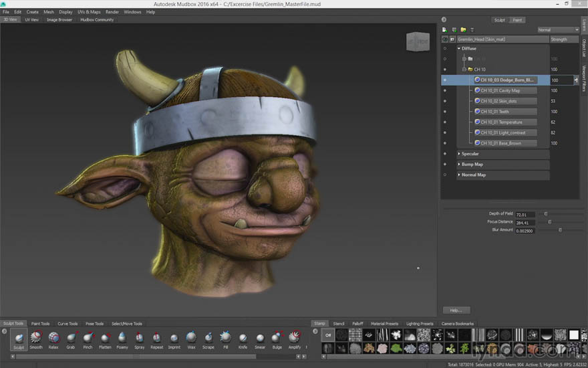The image size is (588, 368).
Task: Switch to the UV View tab
Action: [32, 19]
